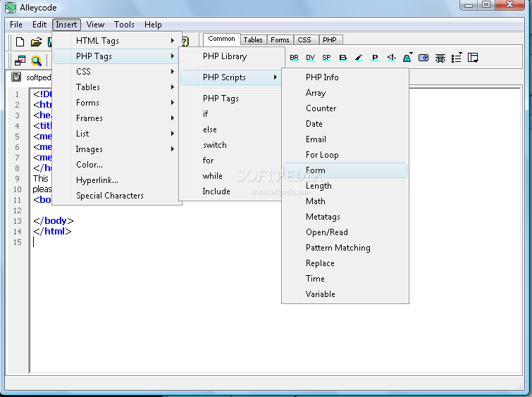532x397 pixels.
Task: Insert an HTML comment tag icon
Action: click(x=391, y=58)
